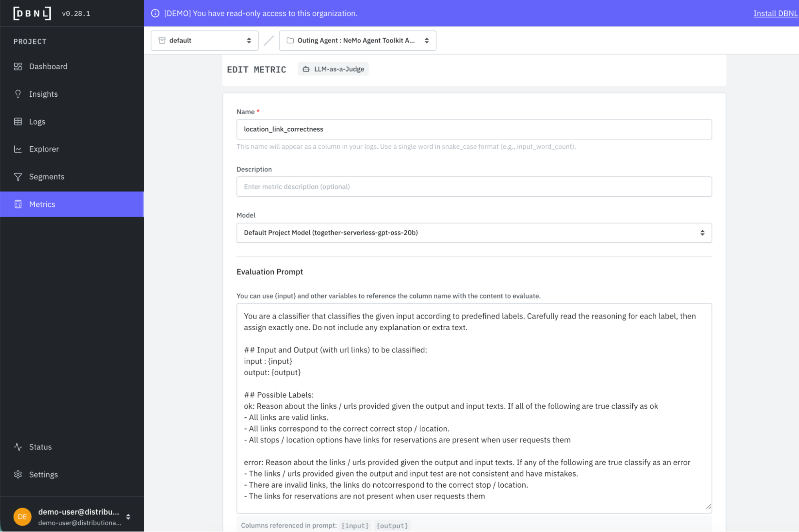Click the evaluation prompt resize handle
799x532 pixels.
708,506
